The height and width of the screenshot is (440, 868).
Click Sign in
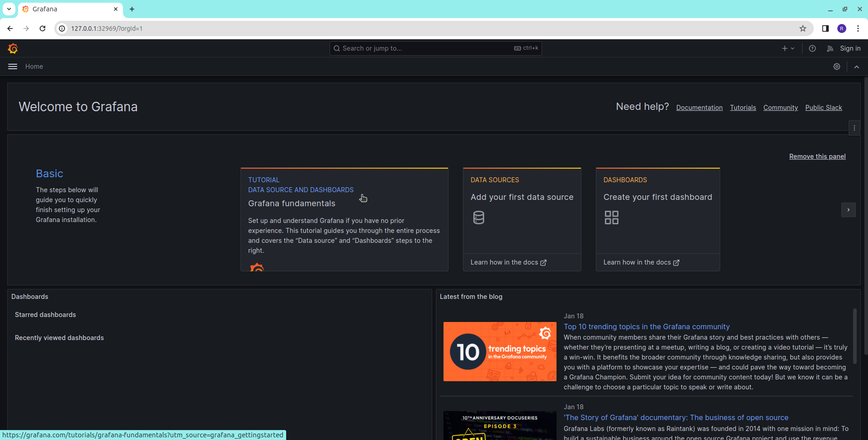[850, 48]
